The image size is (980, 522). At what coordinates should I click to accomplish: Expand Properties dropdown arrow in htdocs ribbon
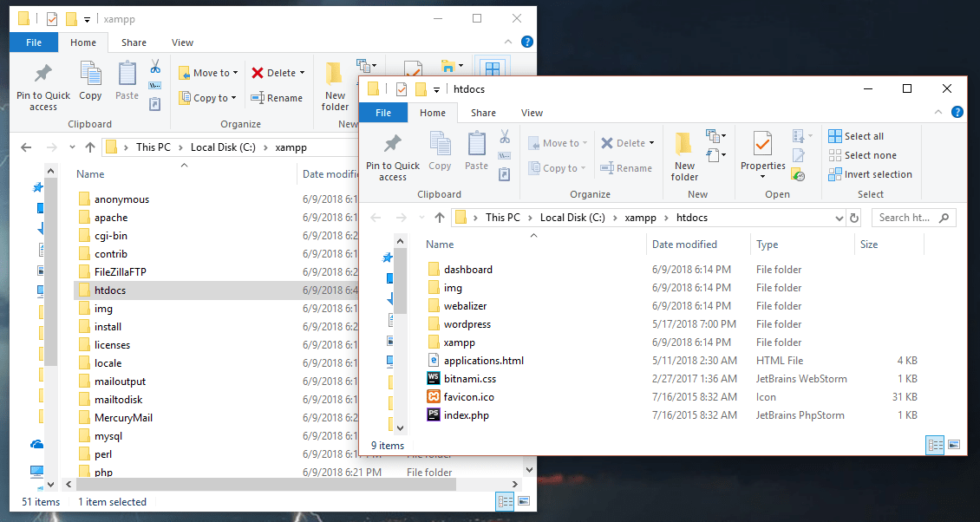tap(762, 177)
